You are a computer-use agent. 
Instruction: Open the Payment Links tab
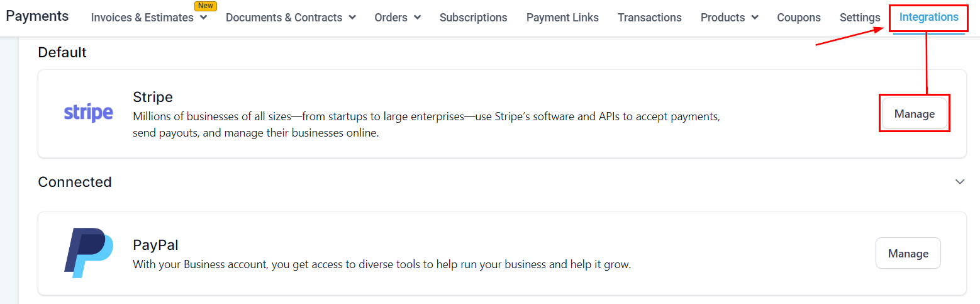click(562, 18)
